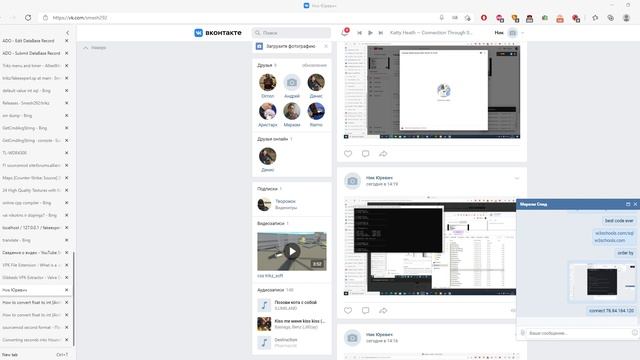This screenshot has width=640, height=360.
Task: Play the Destination track note icon
Action: tap(264, 343)
